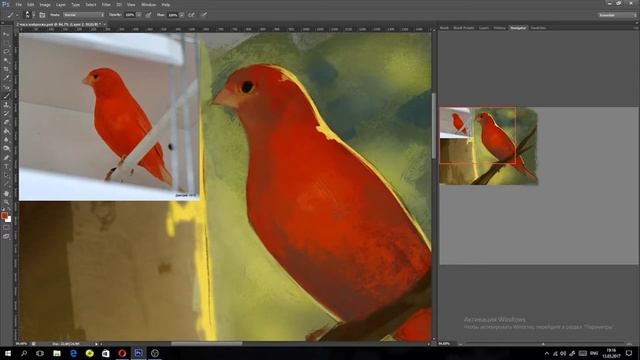Screen dimensions: 640x360
Task: Select the Zoom tool in the toolbox
Action: 6,202
